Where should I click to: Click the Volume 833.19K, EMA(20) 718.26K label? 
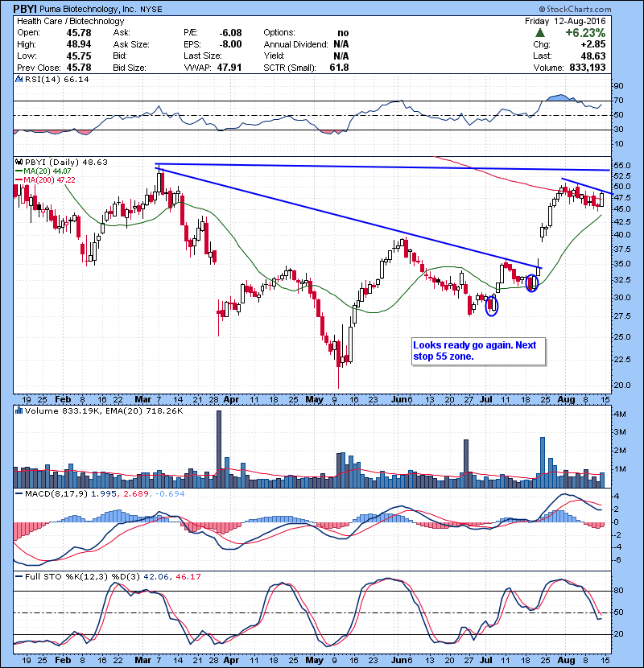(x=104, y=411)
